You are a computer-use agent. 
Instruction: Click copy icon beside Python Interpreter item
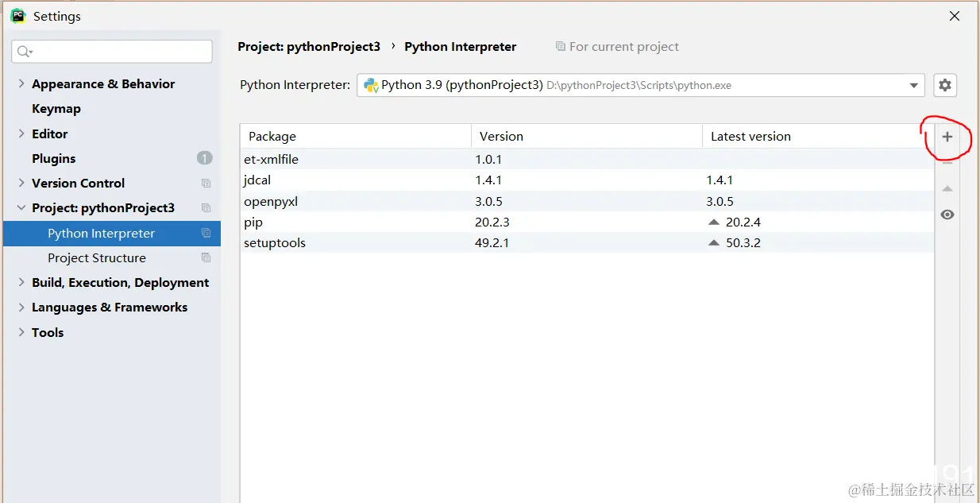(x=206, y=233)
